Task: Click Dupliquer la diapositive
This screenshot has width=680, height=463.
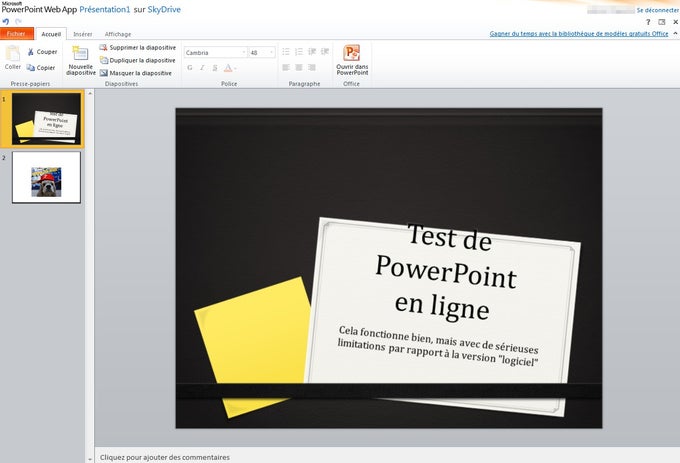Action: [x=138, y=60]
